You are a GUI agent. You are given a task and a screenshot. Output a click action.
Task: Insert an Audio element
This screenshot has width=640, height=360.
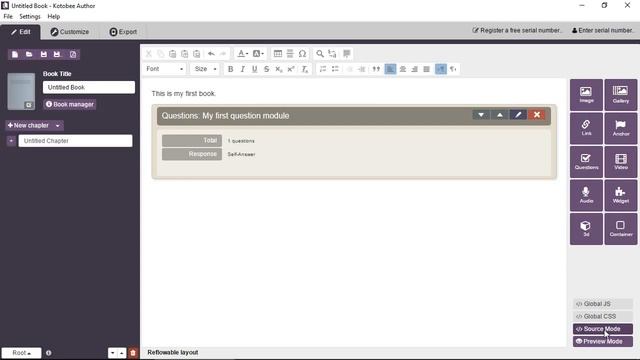pos(586,195)
